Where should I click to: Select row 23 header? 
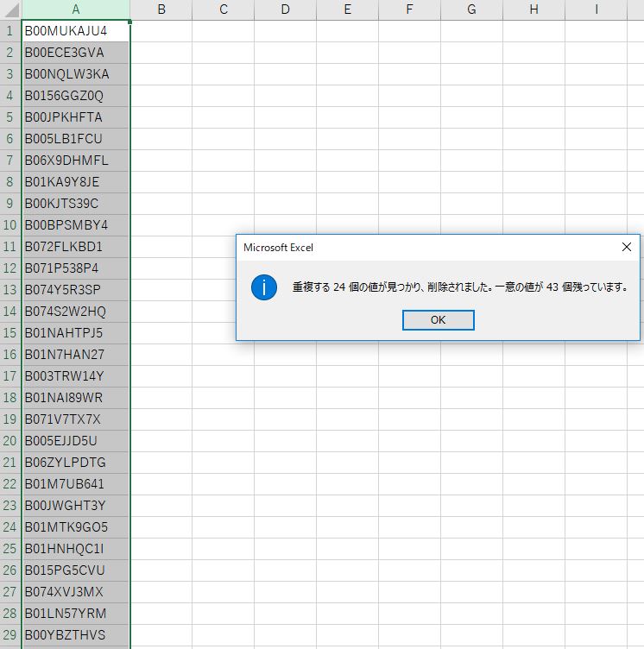10,506
